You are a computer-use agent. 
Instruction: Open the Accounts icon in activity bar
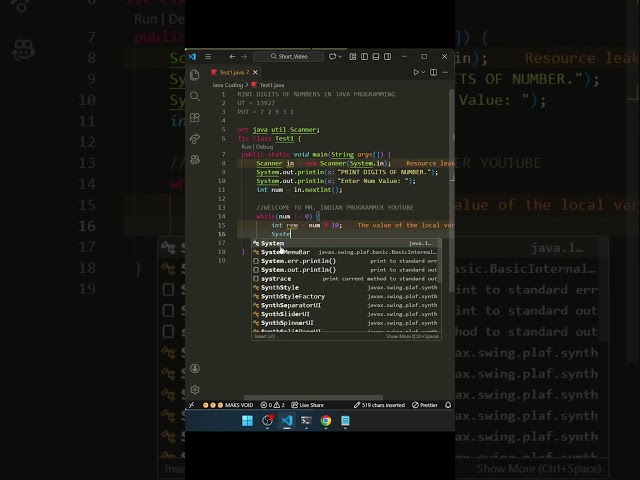[x=195, y=369]
